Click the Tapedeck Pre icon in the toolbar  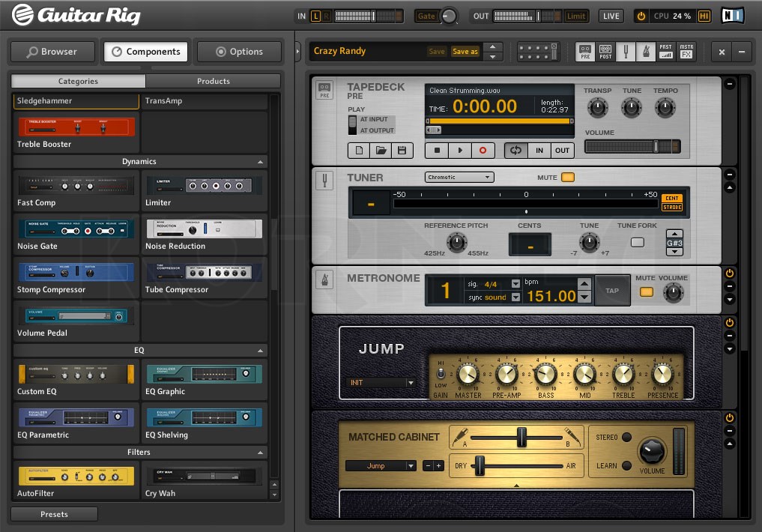click(586, 51)
